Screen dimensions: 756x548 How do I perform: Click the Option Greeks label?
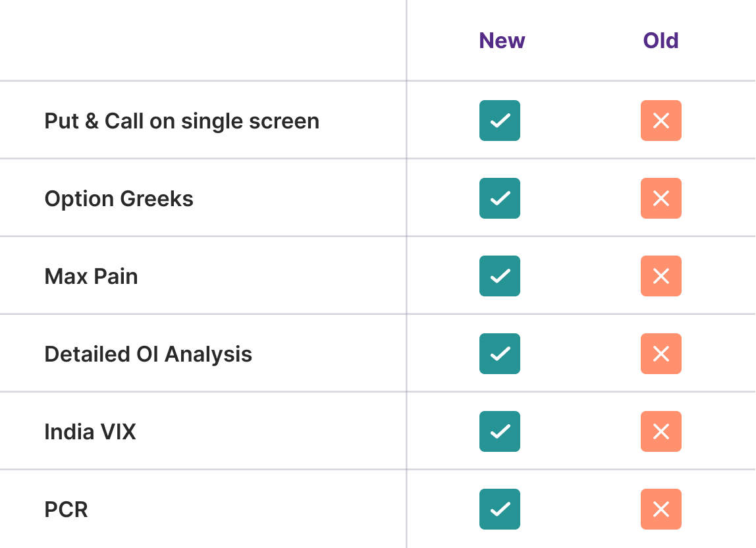pyautogui.click(x=119, y=199)
